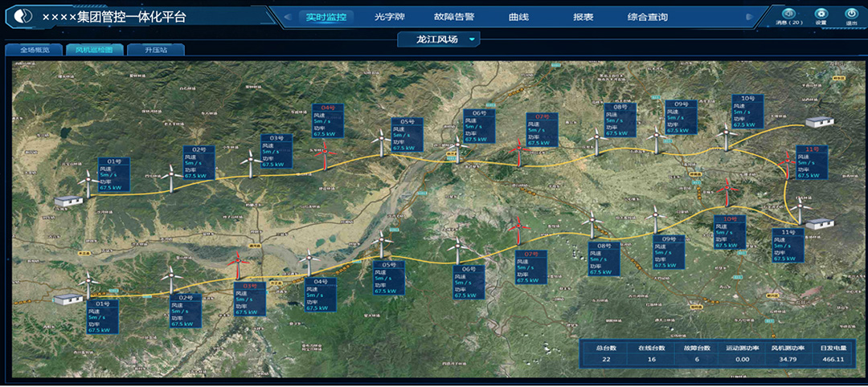Image resolution: width=868 pixels, height=387 pixels.
Task: Click the 设置 settings icon
Action: click(821, 14)
